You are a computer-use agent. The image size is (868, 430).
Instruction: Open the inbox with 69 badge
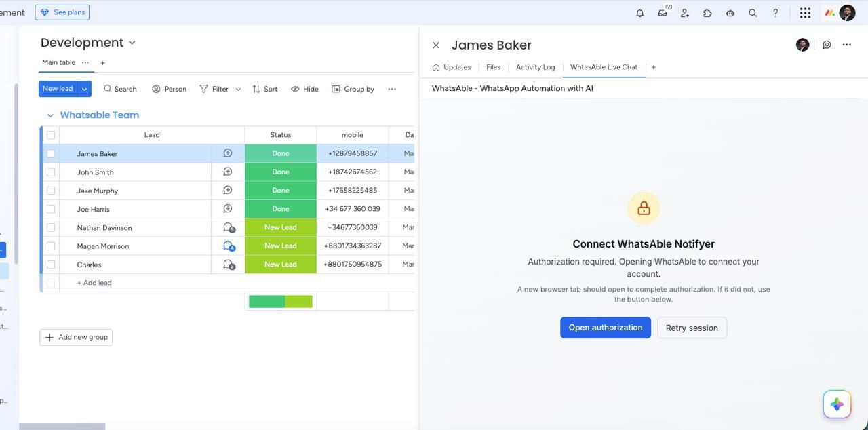pos(663,13)
